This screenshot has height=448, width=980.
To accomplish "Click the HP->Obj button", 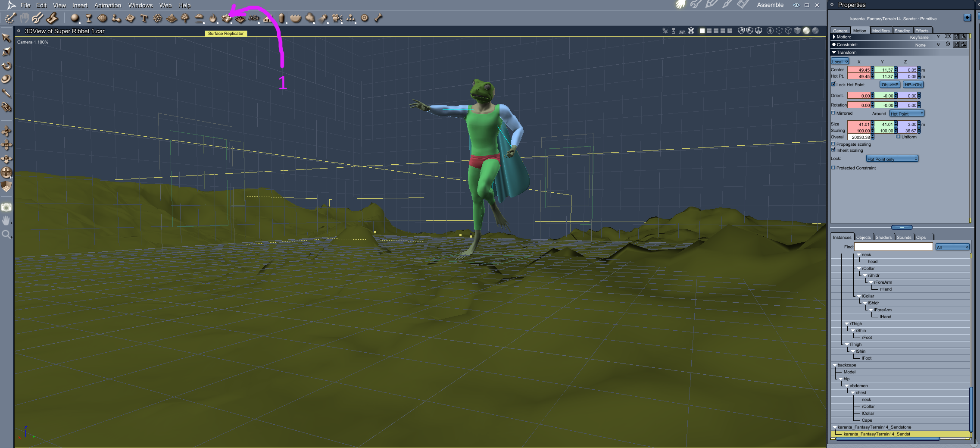I will click(913, 85).
